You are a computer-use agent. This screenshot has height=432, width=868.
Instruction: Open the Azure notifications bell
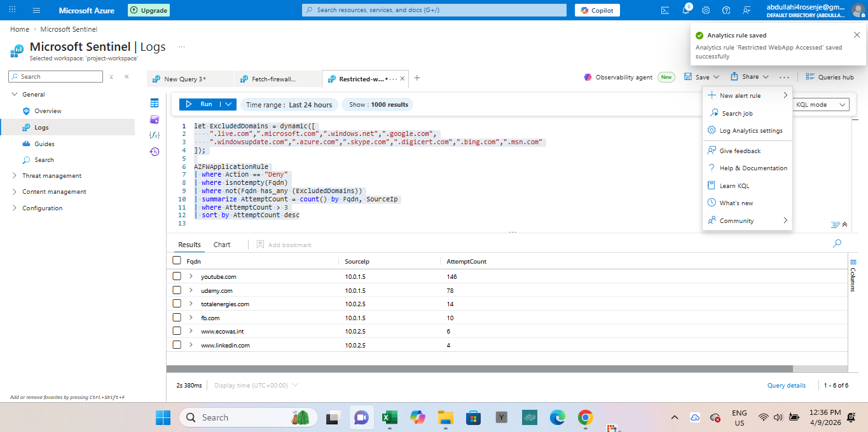(686, 10)
